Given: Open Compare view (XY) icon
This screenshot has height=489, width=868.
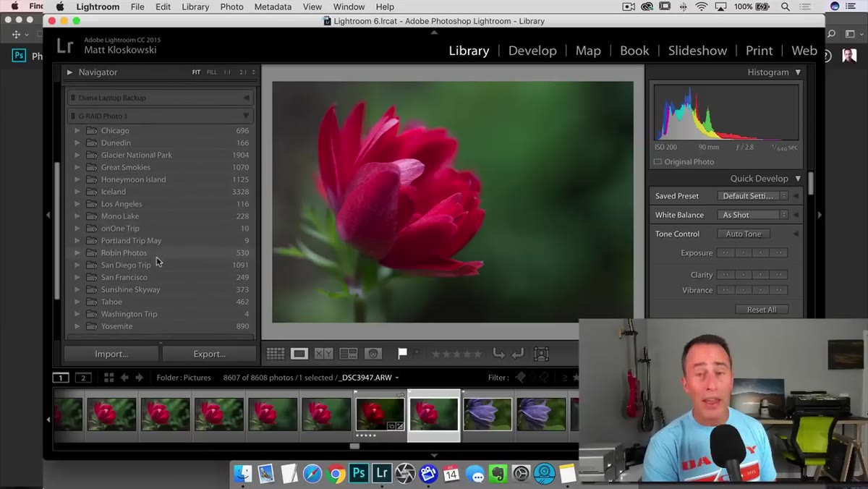Looking at the screenshot, I should click(x=323, y=354).
